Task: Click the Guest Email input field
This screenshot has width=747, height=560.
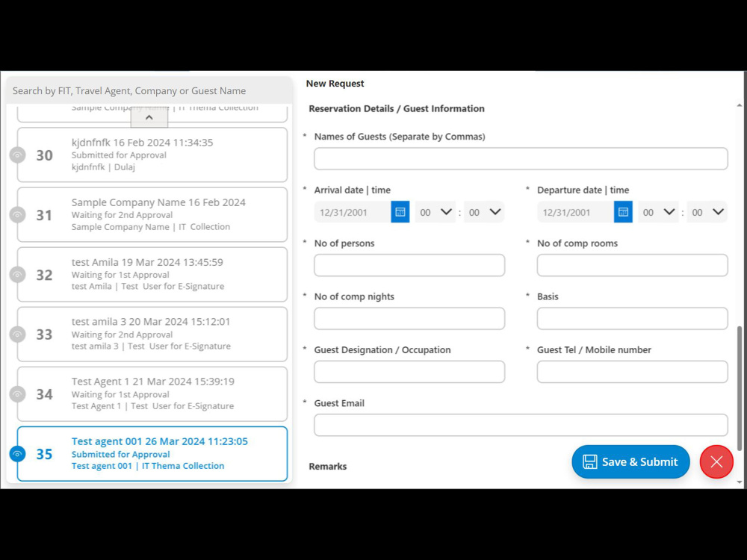Action: [x=521, y=426]
